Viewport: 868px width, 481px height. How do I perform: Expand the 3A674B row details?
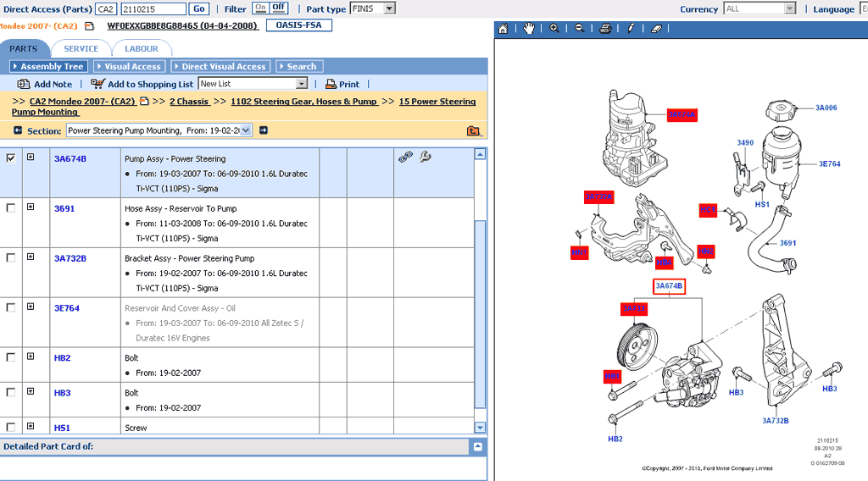(31, 157)
